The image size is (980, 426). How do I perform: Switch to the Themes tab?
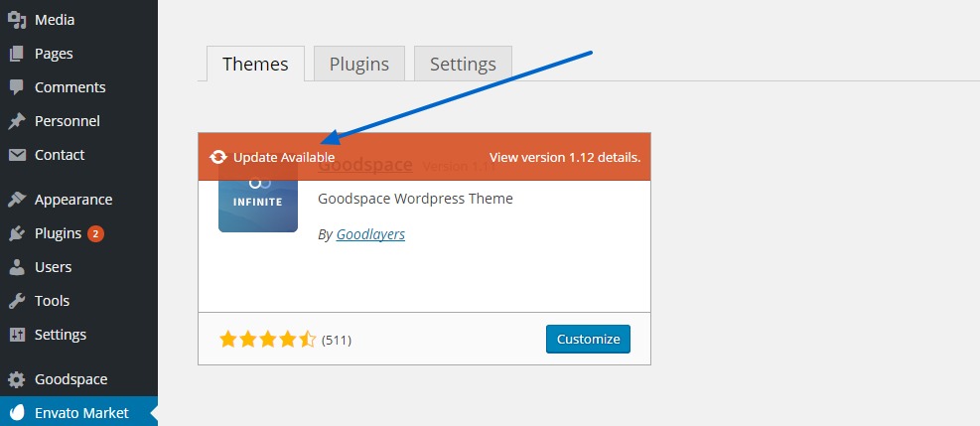[x=255, y=65]
